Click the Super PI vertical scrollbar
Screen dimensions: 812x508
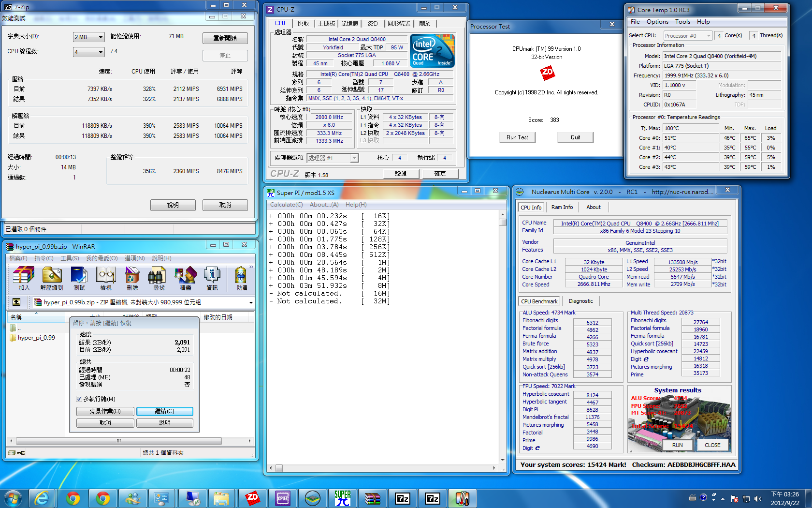[503, 336]
